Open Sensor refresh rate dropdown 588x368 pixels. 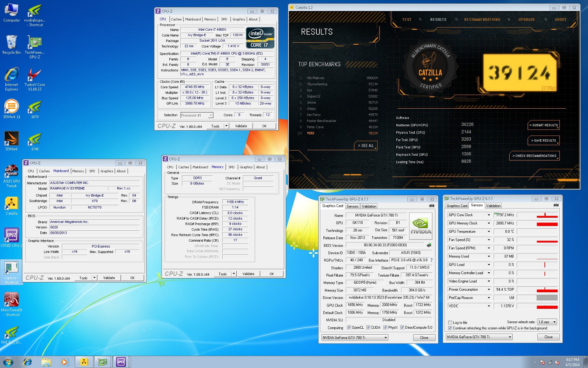coord(547,322)
